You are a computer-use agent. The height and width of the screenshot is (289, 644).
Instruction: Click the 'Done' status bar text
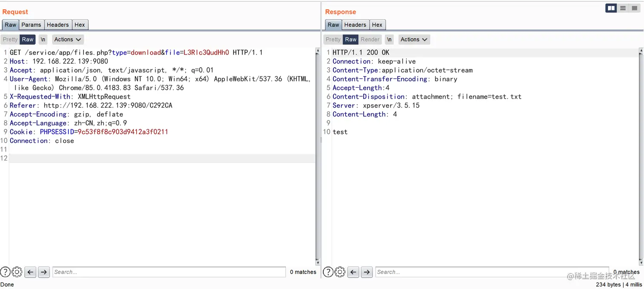tap(7, 284)
